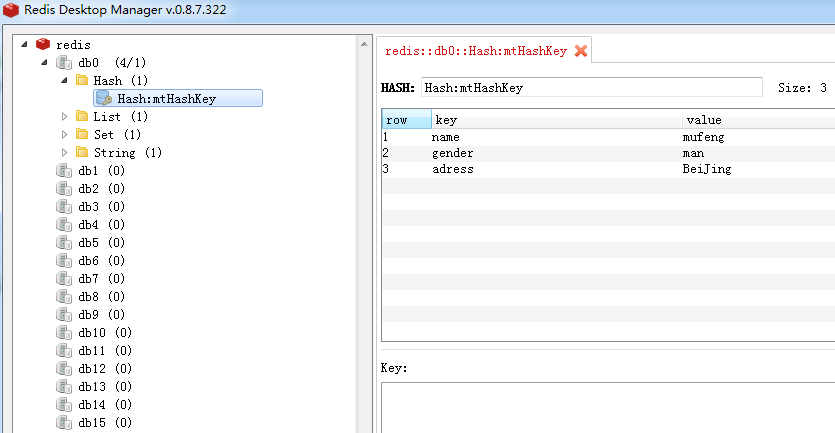The width and height of the screenshot is (835, 433).
Task: Click the redis server connection icon
Action: pos(43,44)
